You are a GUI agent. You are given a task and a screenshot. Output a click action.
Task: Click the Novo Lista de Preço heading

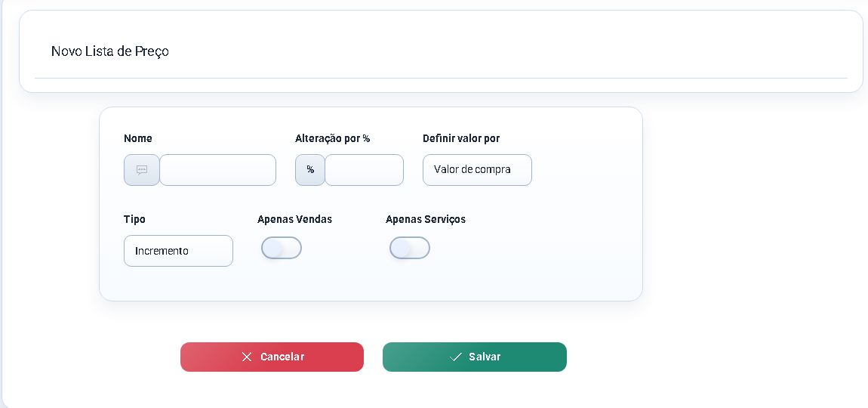[x=109, y=51]
